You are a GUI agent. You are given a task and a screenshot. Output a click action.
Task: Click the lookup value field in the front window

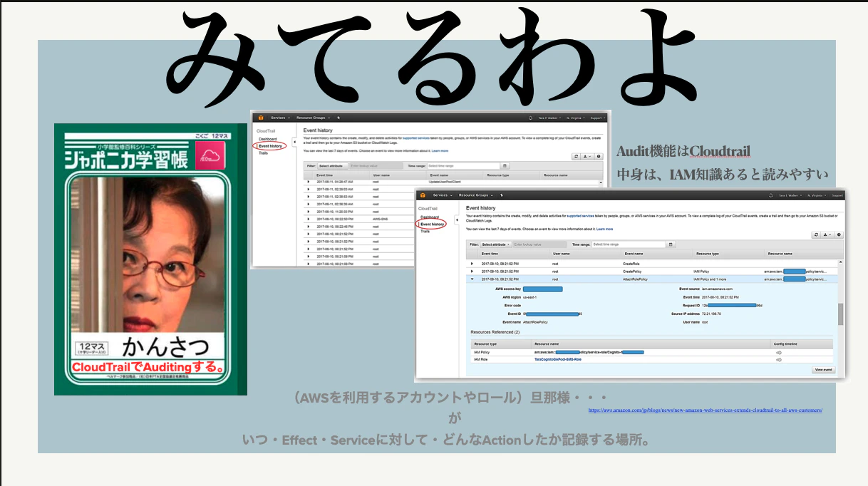tap(539, 244)
